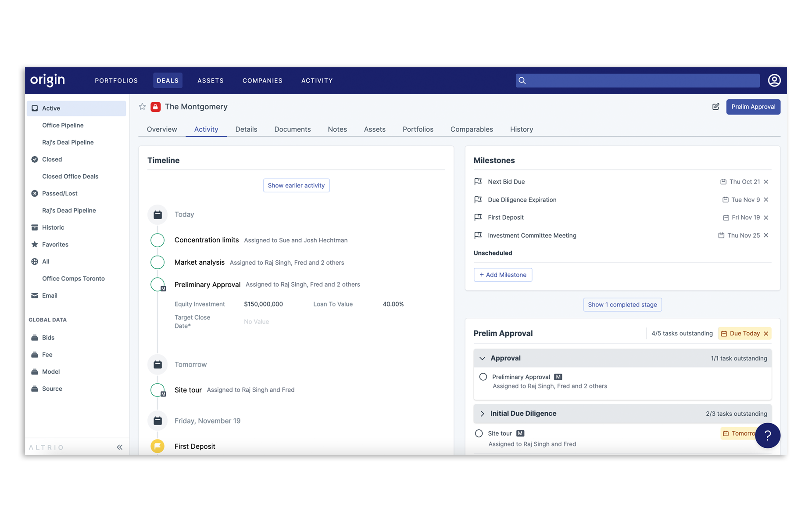This screenshot has height=522, width=812.
Task: Expand the Initial Due Diligence section
Action: tap(482, 414)
